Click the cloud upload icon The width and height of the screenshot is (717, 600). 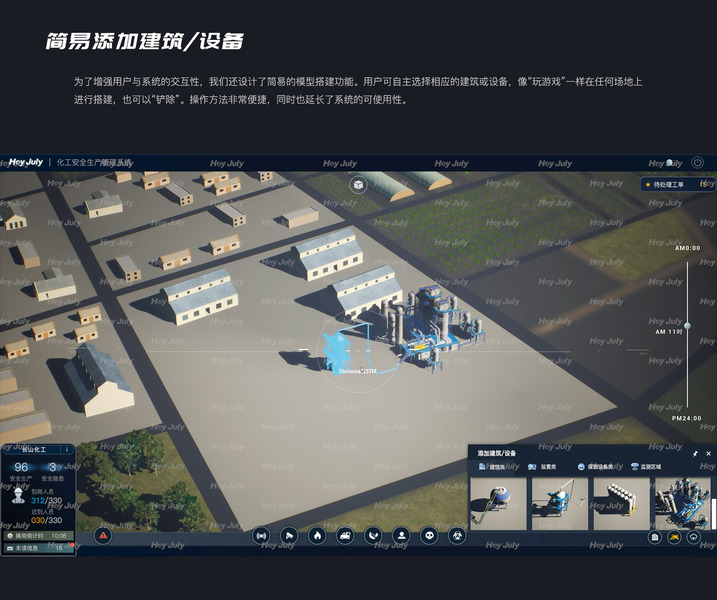coord(694,537)
